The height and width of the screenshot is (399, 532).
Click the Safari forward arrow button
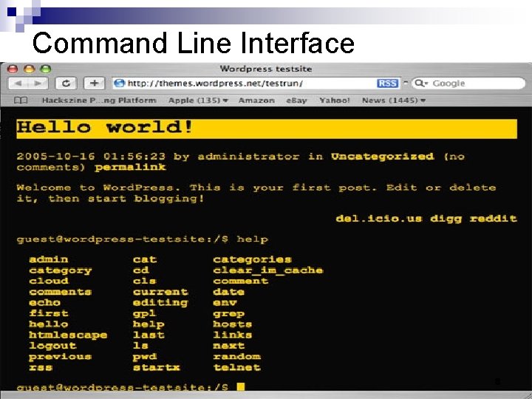pos(38,83)
